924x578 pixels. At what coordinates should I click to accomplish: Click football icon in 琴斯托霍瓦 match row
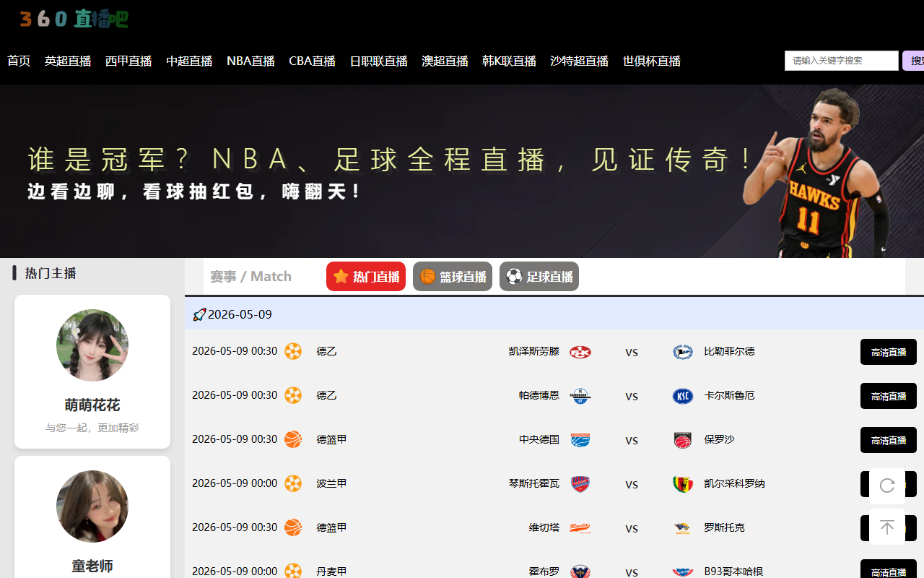(x=293, y=483)
